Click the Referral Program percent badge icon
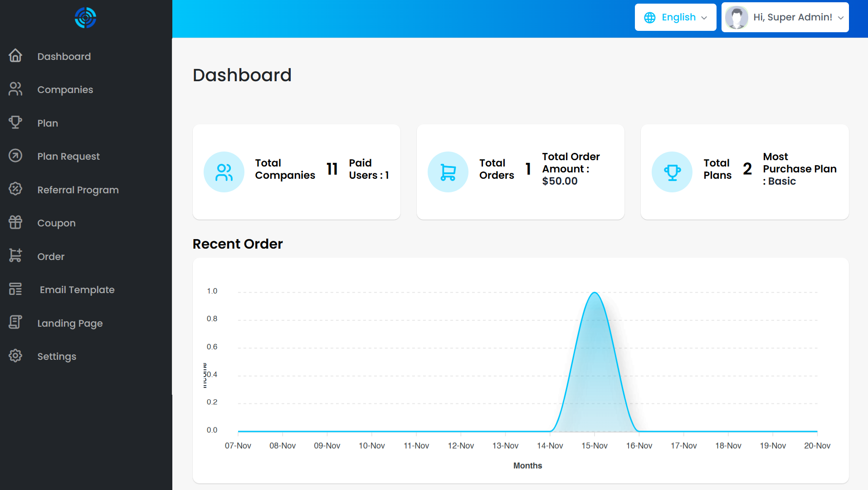The image size is (868, 490). pos(15,189)
